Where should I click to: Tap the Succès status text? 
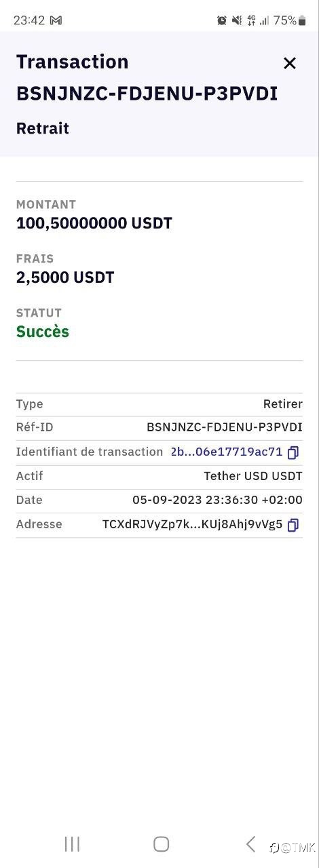point(43,332)
